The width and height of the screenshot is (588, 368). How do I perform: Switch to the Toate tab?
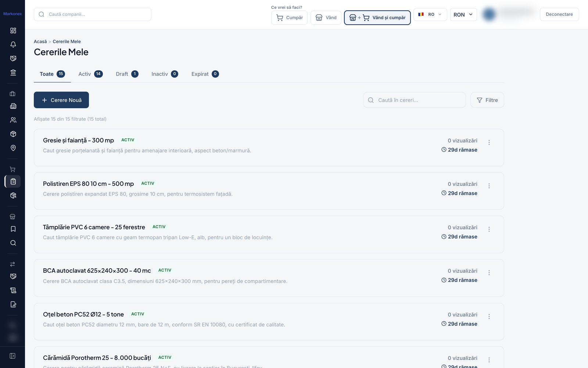52,74
